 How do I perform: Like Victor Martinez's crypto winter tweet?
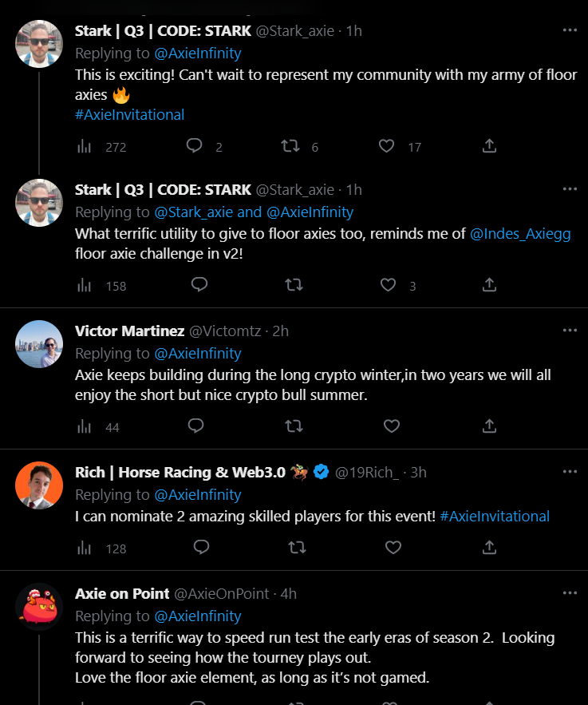pos(392,426)
